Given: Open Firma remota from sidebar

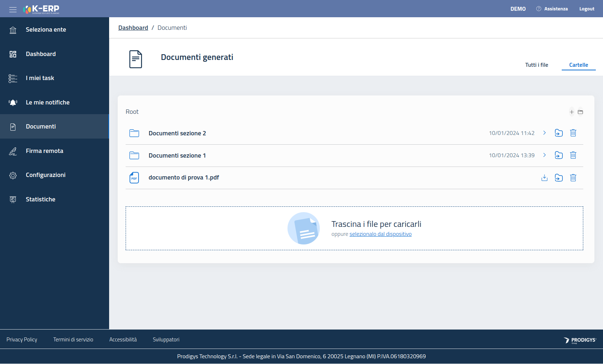Looking at the screenshot, I should (45, 151).
